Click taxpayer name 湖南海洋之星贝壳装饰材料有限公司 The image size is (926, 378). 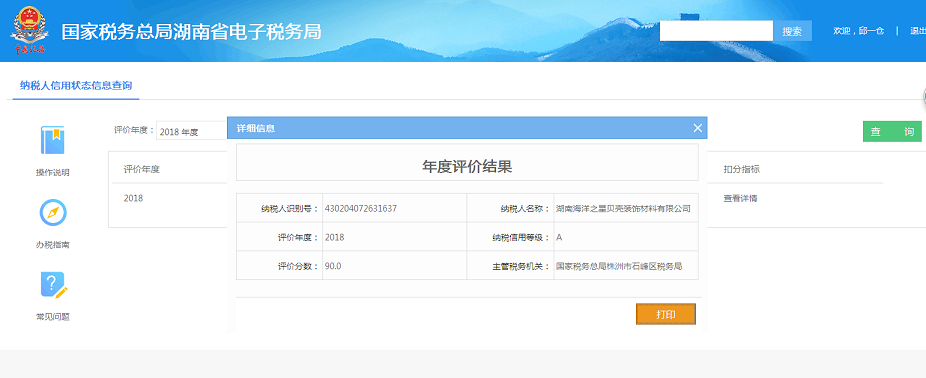pos(623,208)
